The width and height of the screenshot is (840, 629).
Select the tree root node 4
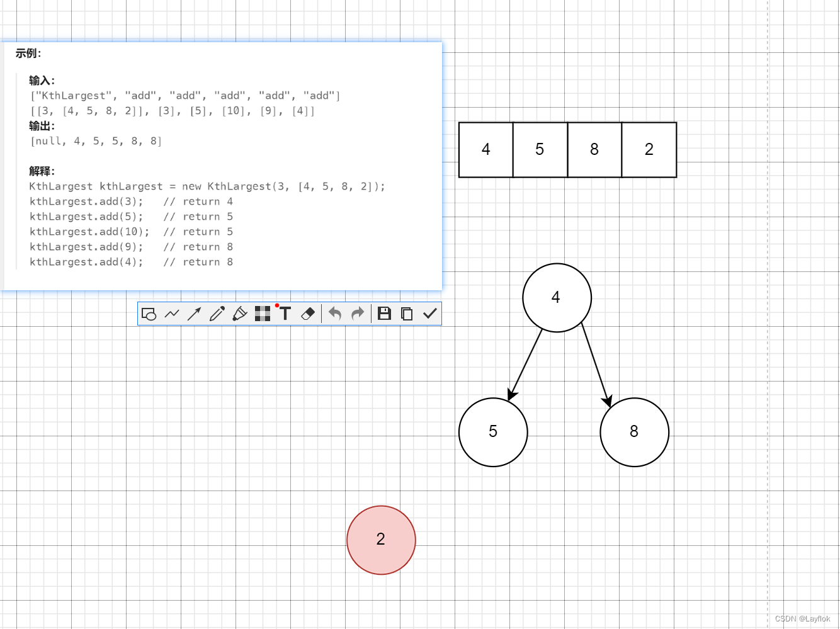[x=557, y=298]
